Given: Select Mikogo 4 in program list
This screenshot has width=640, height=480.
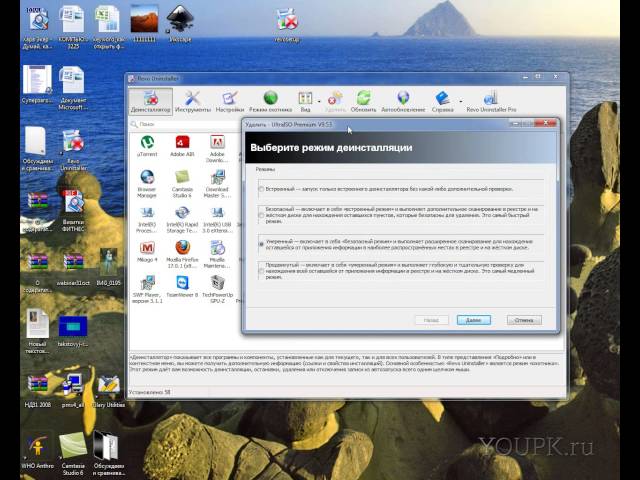Looking at the screenshot, I should 147,251.
